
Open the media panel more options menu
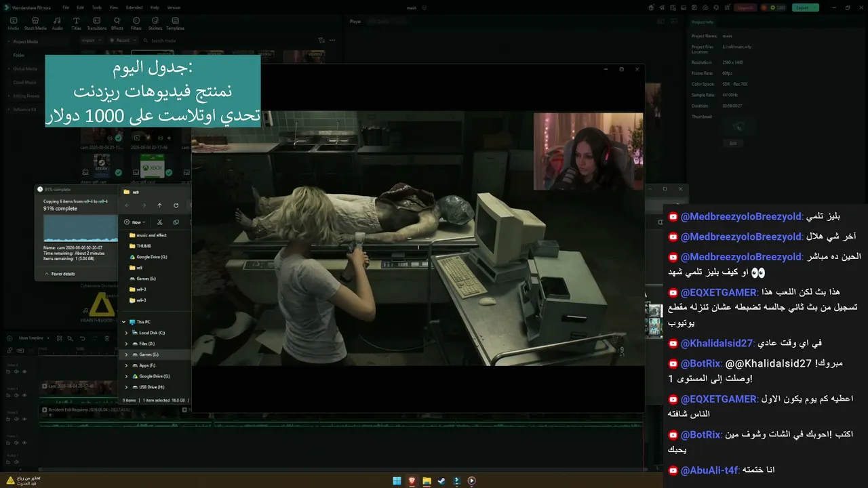click(x=334, y=41)
